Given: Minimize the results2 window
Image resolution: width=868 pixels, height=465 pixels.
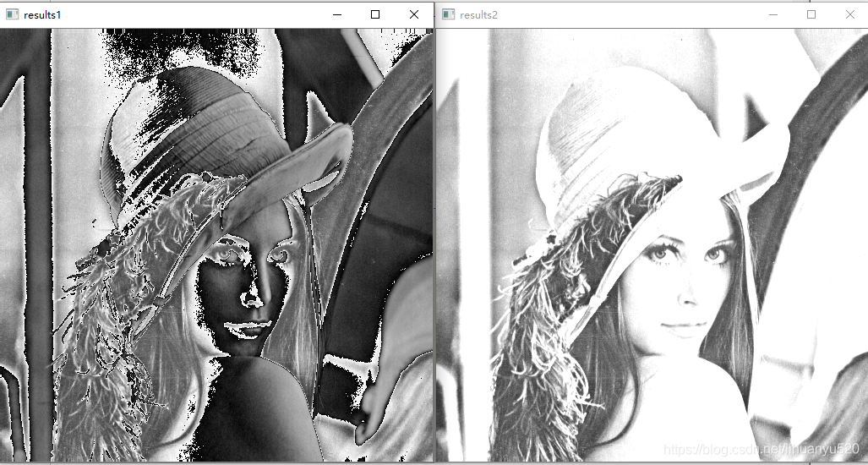Looking at the screenshot, I should [x=773, y=15].
